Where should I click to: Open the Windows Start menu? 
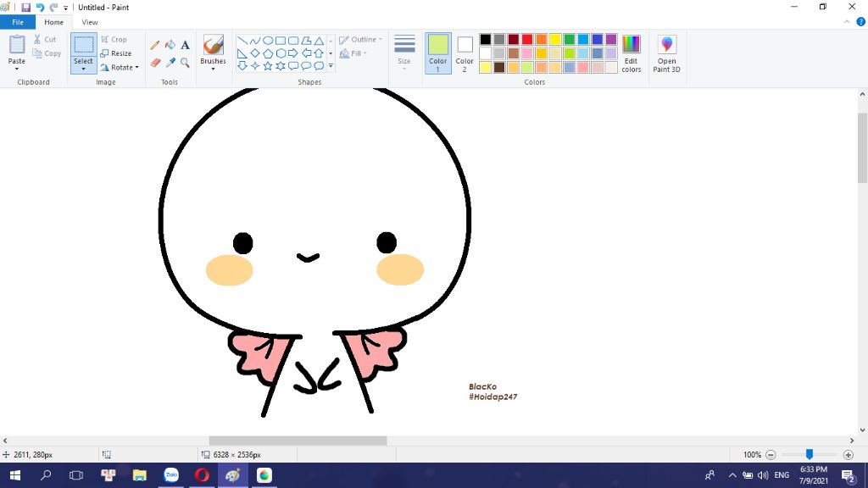tap(15, 475)
